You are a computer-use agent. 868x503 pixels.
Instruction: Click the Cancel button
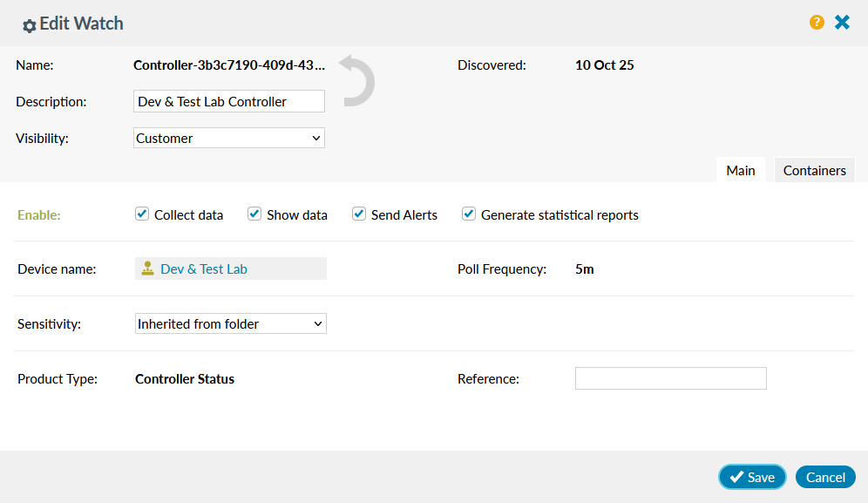click(x=824, y=477)
